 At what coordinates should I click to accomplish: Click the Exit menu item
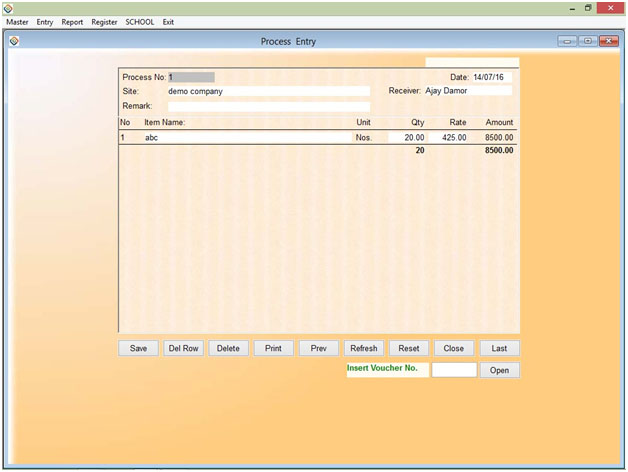pos(168,22)
